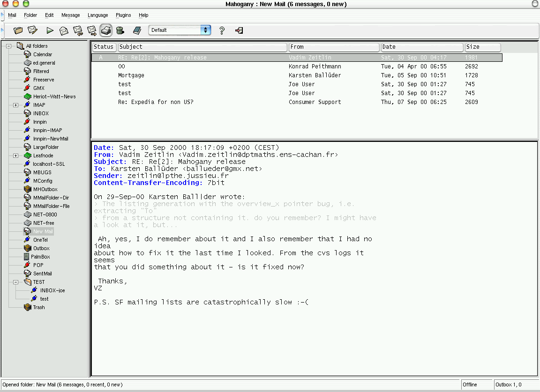Select the Innpin-NewMail folder
Screen dimensions: 540x392
coord(51,139)
